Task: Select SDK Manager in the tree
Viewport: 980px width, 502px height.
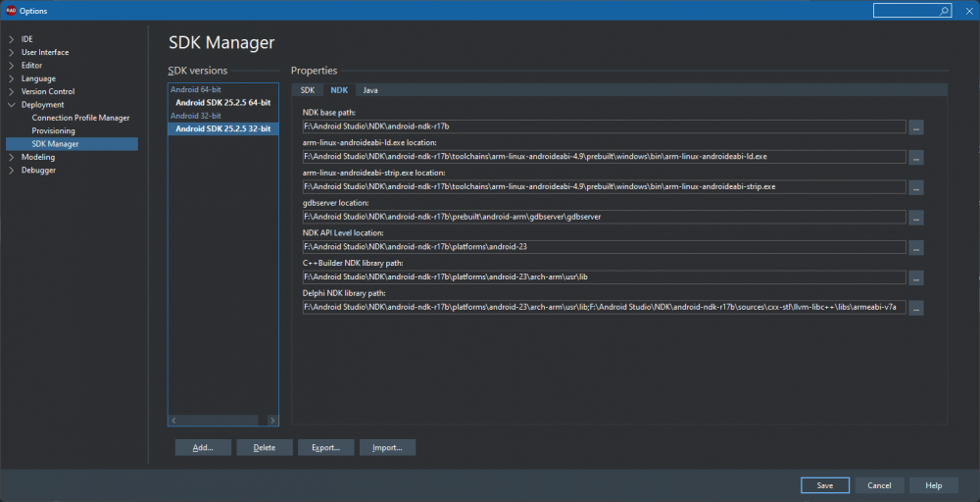Action: (72, 144)
